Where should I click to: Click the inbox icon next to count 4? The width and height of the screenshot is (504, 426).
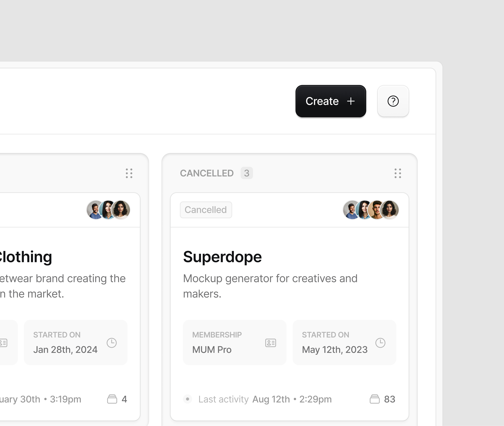point(112,399)
